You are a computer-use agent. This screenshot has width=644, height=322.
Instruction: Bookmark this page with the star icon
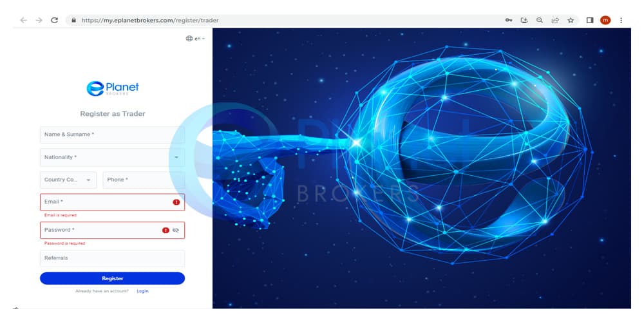point(571,20)
